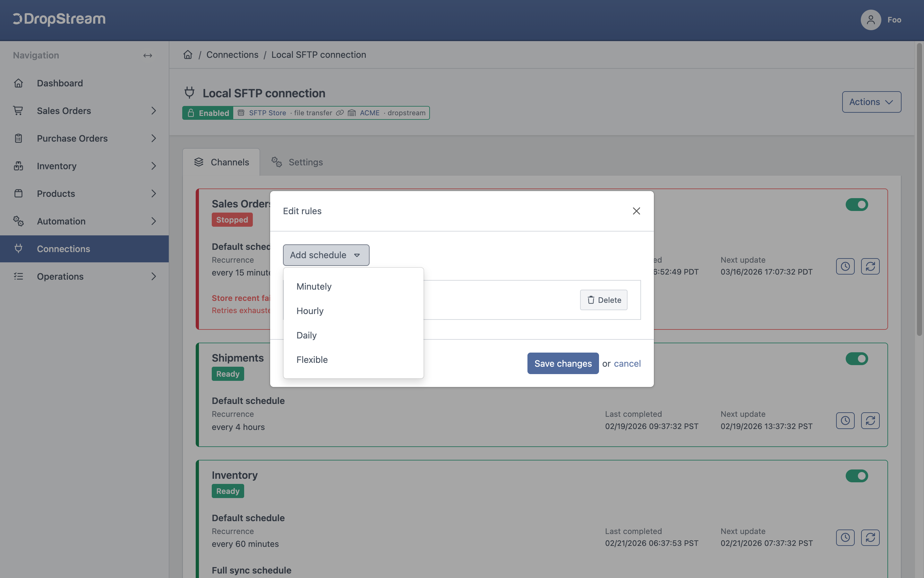924x578 pixels.
Task: Expand Purchase Orders navigation chevron
Action: [x=153, y=138]
